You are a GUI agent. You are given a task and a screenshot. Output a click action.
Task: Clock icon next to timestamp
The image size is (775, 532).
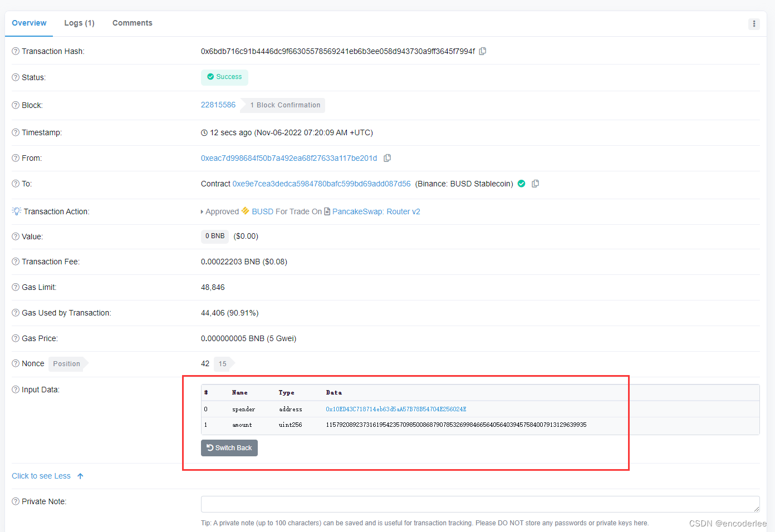(x=204, y=132)
